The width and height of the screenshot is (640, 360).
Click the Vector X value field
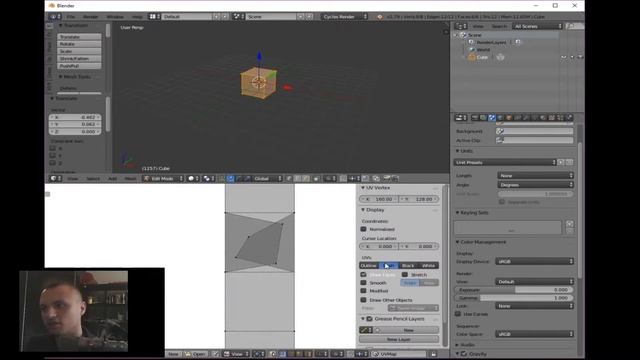pyautogui.click(x=75, y=117)
